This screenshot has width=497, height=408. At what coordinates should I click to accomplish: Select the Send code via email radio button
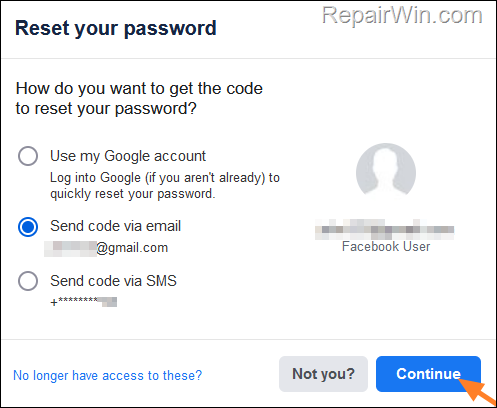pos(28,227)
